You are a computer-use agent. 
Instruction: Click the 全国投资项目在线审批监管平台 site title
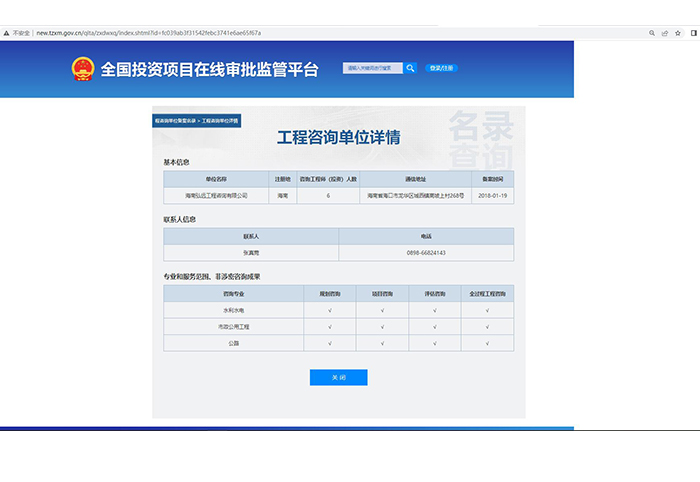(208, 69)
